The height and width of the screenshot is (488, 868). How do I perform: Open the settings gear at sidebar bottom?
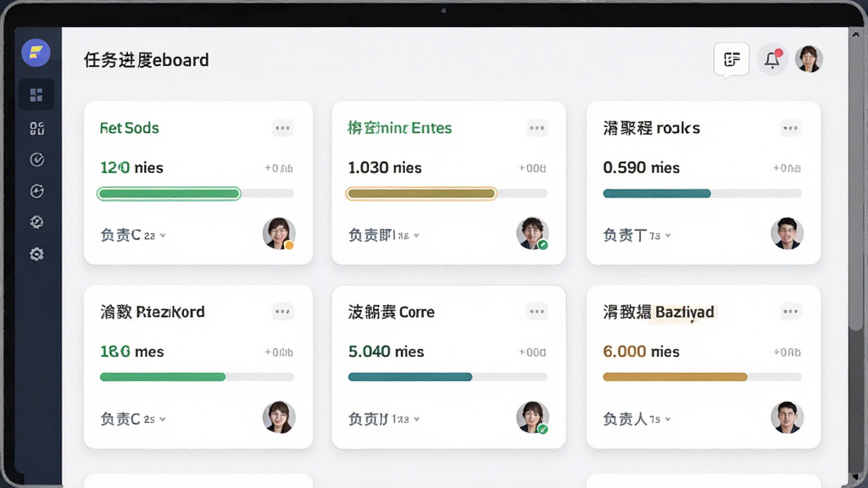coord(36,254)
